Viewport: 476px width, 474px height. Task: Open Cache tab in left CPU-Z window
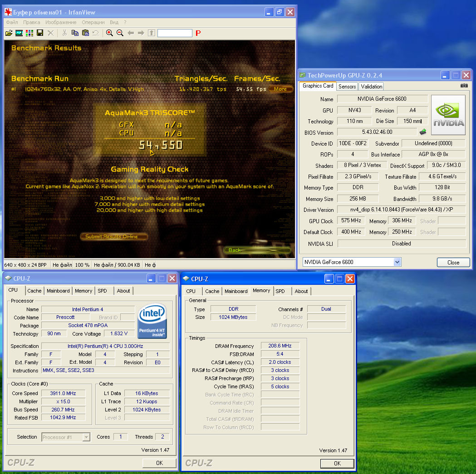coord(34,291)
